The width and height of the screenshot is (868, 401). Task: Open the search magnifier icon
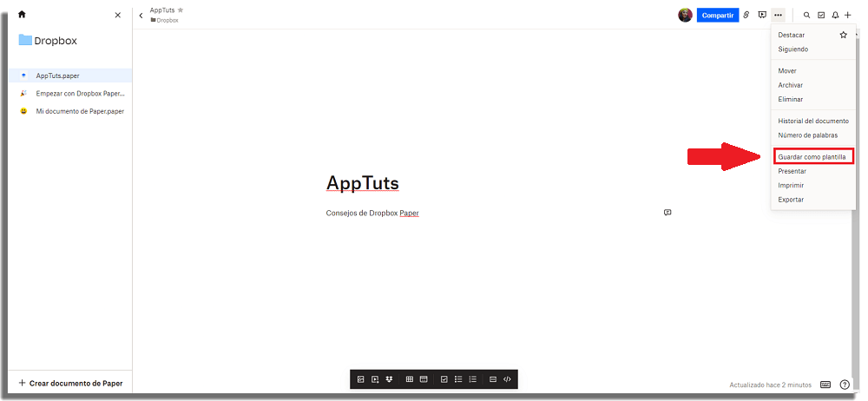pos(806,16)
